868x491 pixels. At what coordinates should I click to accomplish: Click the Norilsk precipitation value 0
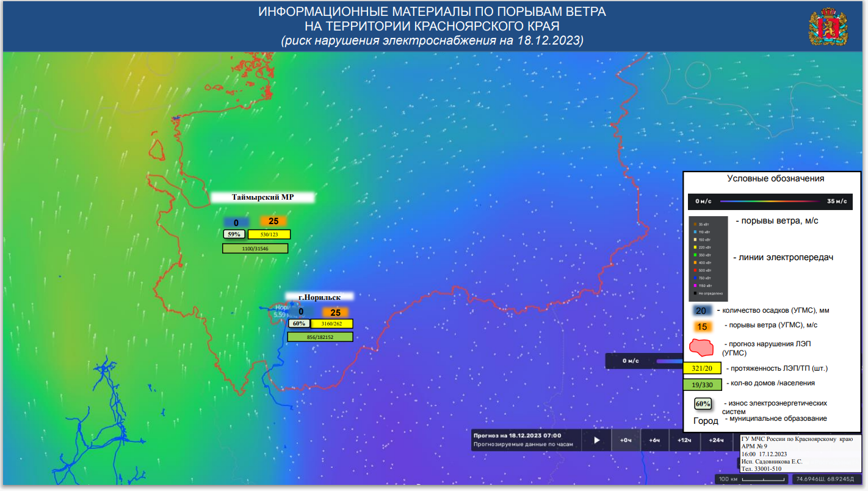pyautogui.click(x=301, y=312)
